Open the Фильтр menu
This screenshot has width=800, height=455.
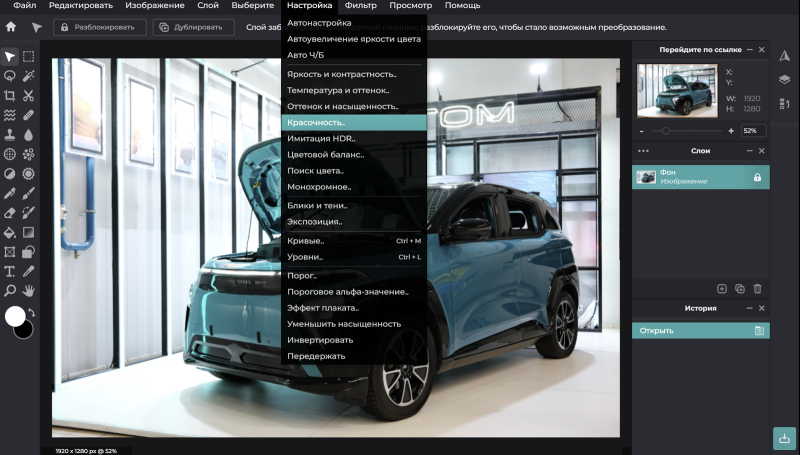pos(360,6)
